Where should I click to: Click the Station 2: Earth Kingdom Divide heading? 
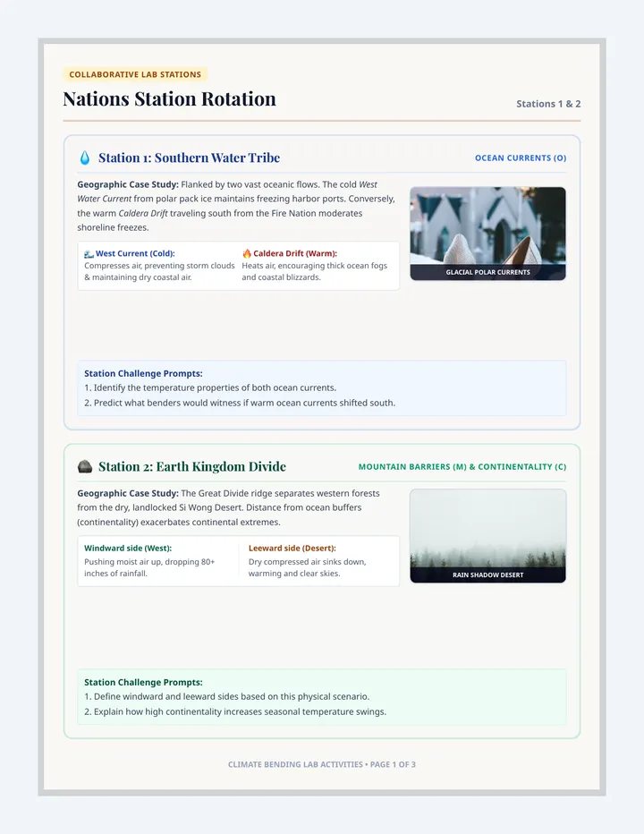192,466
